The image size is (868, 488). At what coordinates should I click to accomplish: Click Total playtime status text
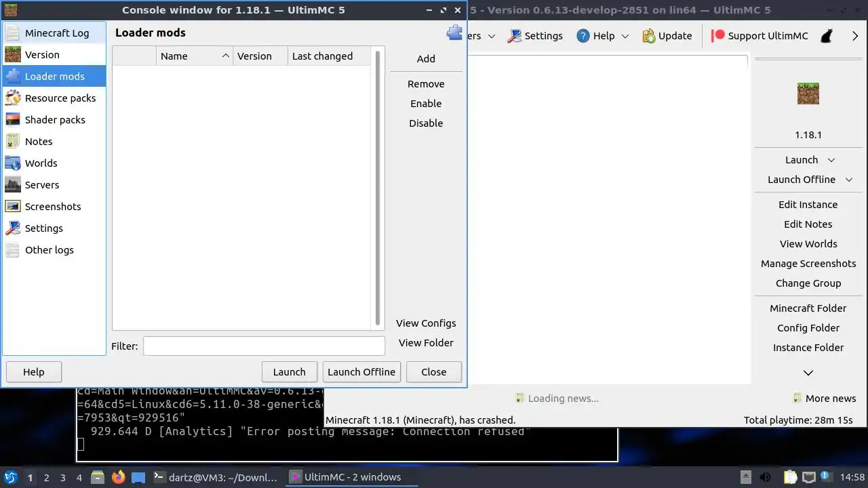point(798,420)
